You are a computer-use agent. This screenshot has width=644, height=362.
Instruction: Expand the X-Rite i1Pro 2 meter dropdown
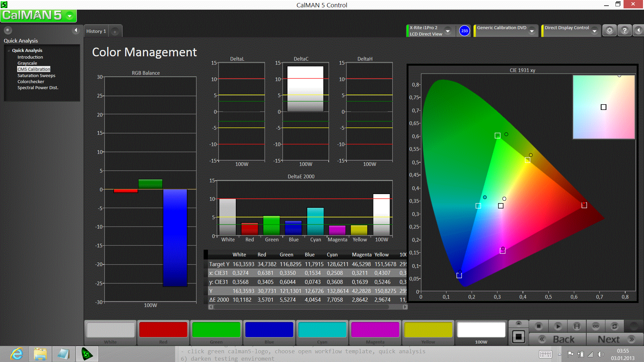tap(448, 31)
